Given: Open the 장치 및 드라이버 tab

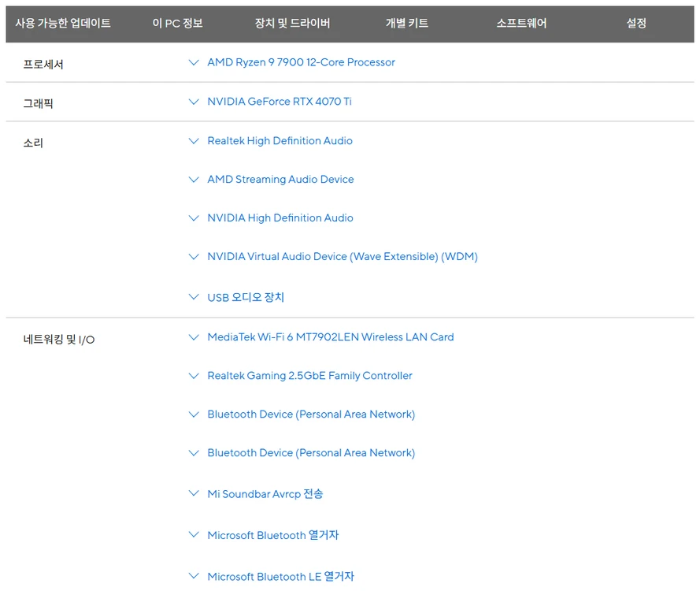Looking at the screenshot, I should pyautogui.click(x=292, y=23).
